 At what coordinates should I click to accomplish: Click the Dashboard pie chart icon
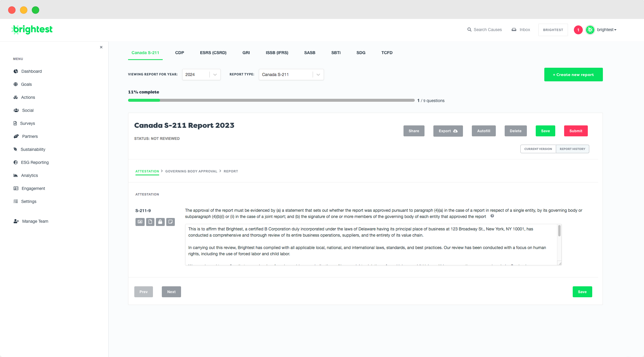16,71
